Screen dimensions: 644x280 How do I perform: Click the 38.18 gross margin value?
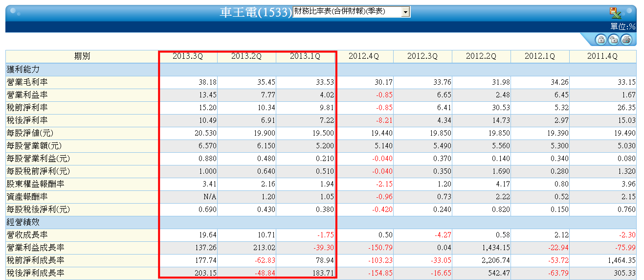(x=207, y=82)
